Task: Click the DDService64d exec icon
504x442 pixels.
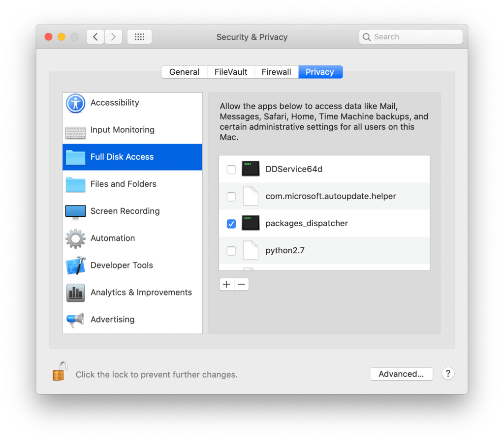Action: (x=251, y=169)
